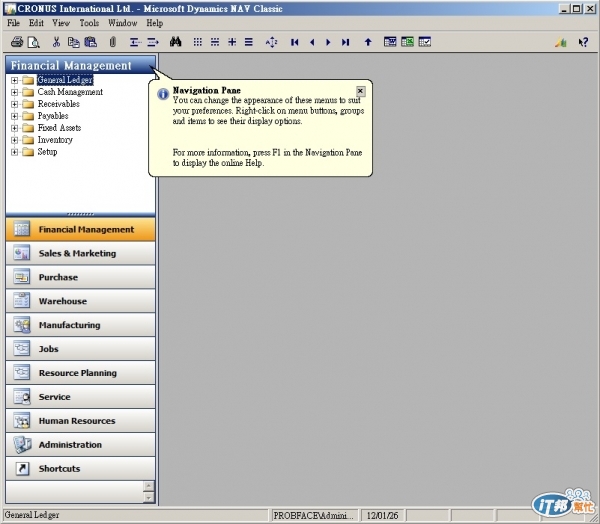Open the Human Resources menu
600x524 pixels.
pyautogui.click(x=80, y=421)
